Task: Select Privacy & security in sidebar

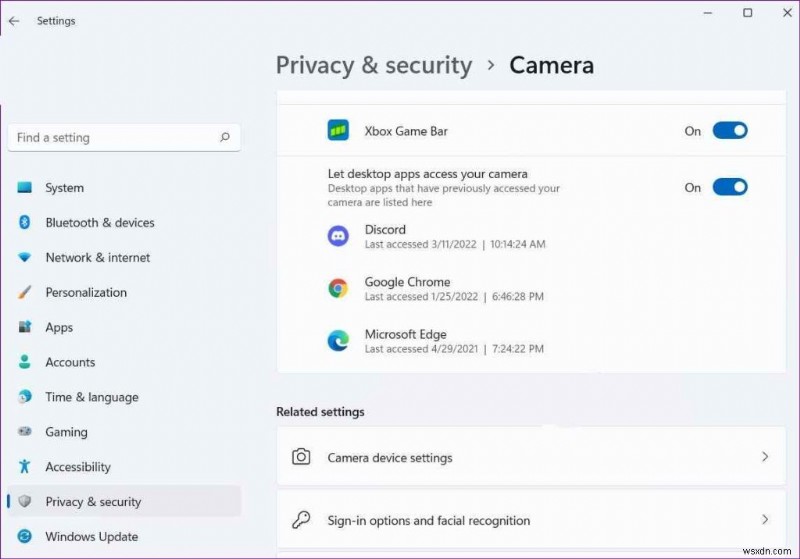Action: (124, 501)
